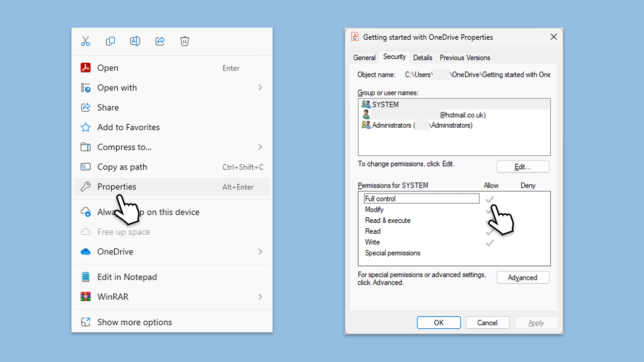Close the Properties dialog with X

[x=553, y=37]
